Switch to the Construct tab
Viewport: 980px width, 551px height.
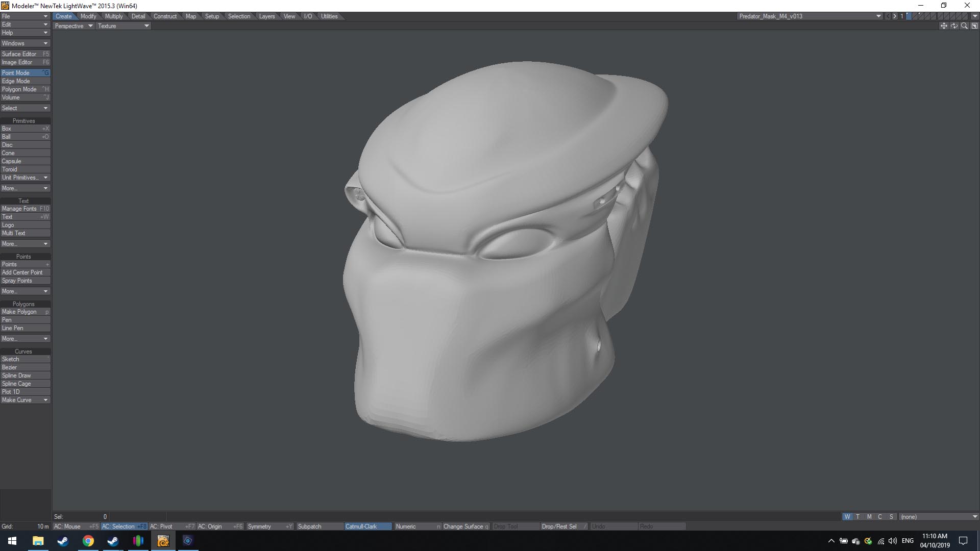tap(165, 16)
